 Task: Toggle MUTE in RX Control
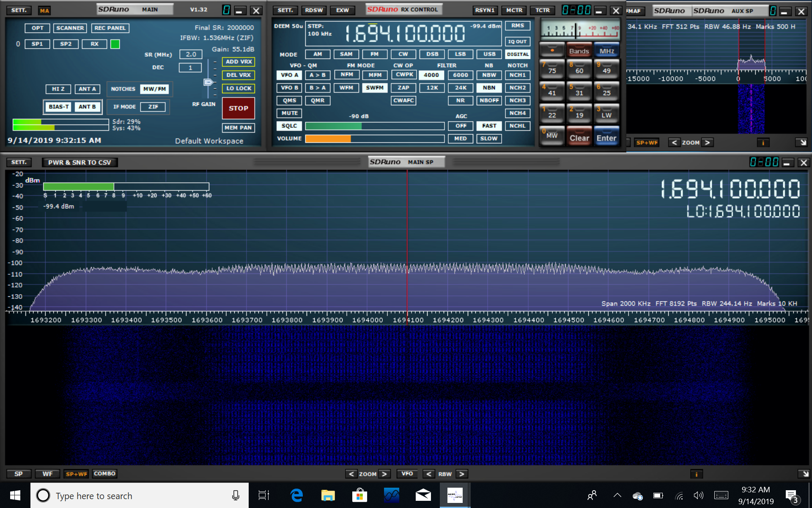[289, 113]
